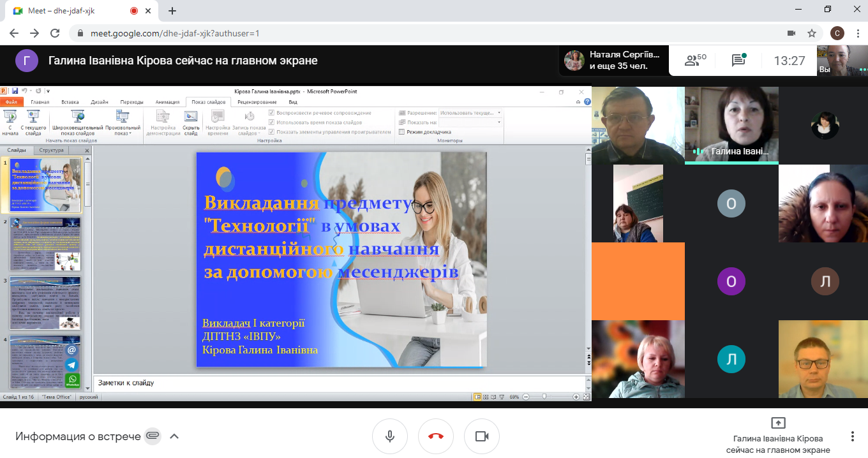Screen dimensions: 868x458
Task: Switch to the Структура tab
Action: point(51,151)
